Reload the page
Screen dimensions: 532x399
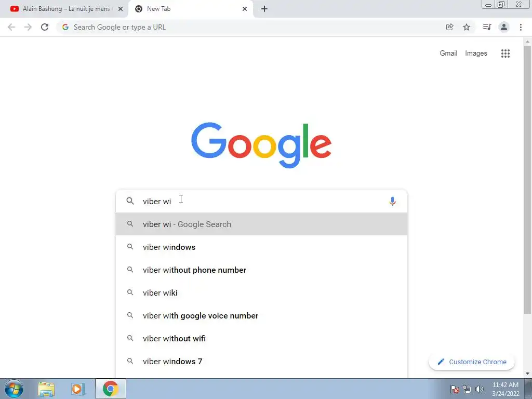(45, 27)
